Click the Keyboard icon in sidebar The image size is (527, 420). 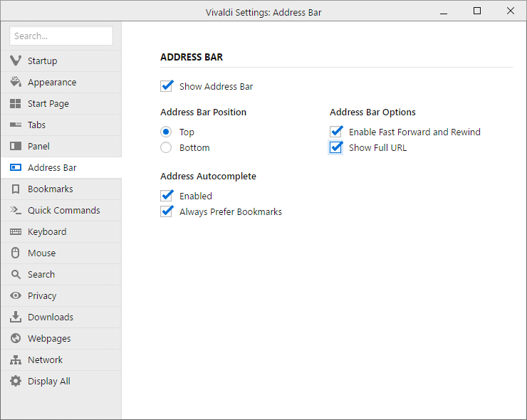(x=16, y=231)
